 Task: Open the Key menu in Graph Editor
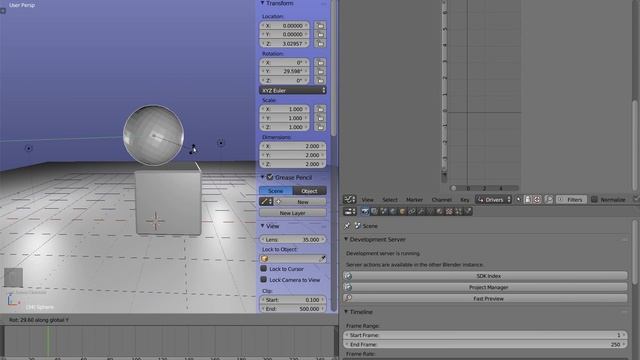tap(464, 200)
